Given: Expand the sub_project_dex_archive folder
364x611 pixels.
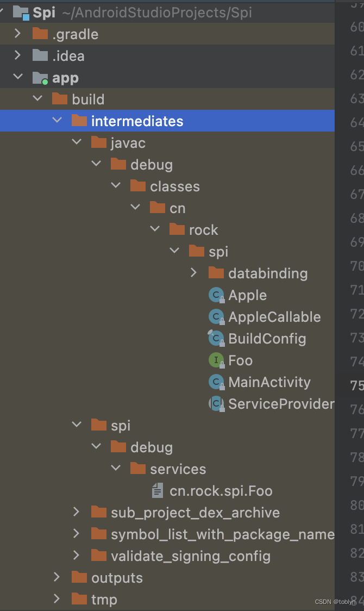Looking at the screenshot, I should (x=76, y=512).
